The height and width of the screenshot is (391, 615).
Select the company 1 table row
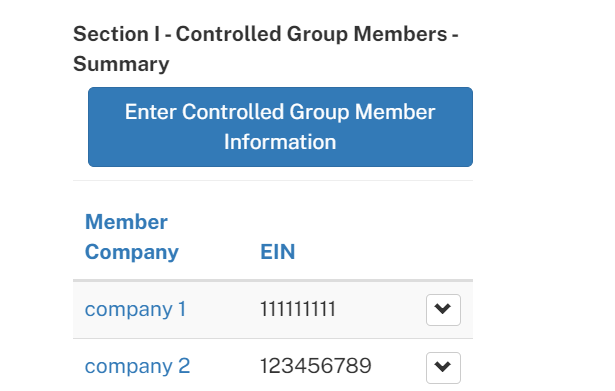tap(273, 309)
